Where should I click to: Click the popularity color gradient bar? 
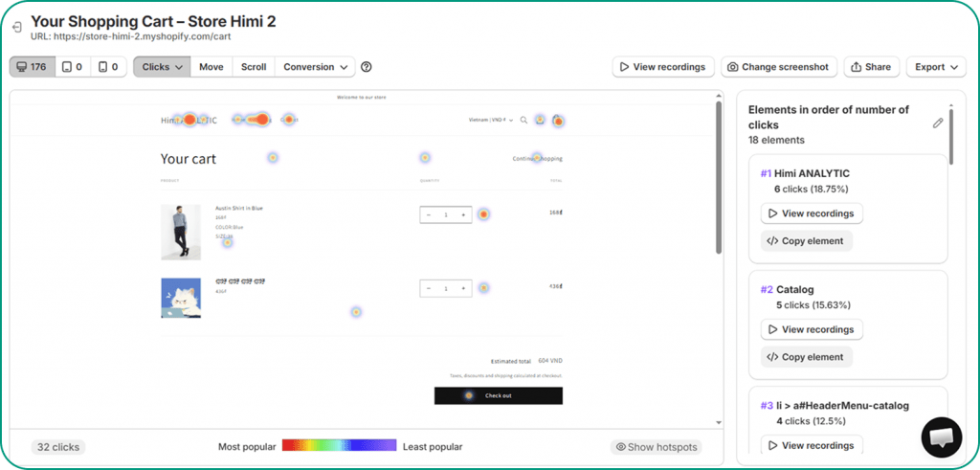point(340,445)
